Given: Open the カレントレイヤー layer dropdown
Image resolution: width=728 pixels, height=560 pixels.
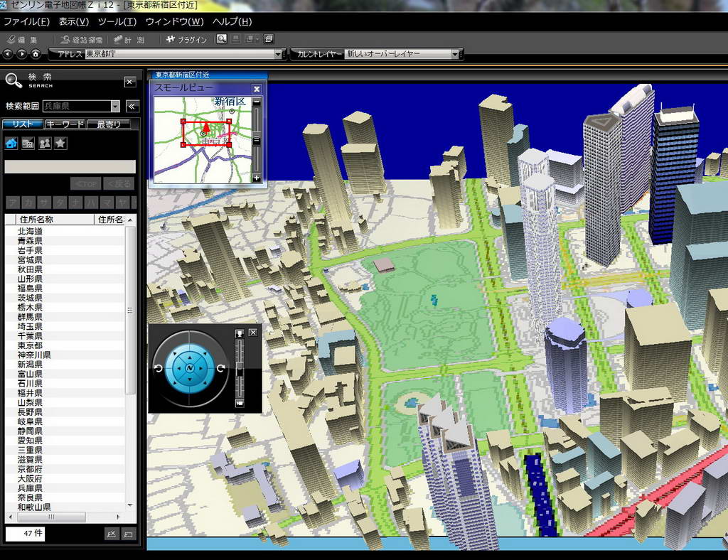Looking at the screenshot, I should (x=455, y=54).
